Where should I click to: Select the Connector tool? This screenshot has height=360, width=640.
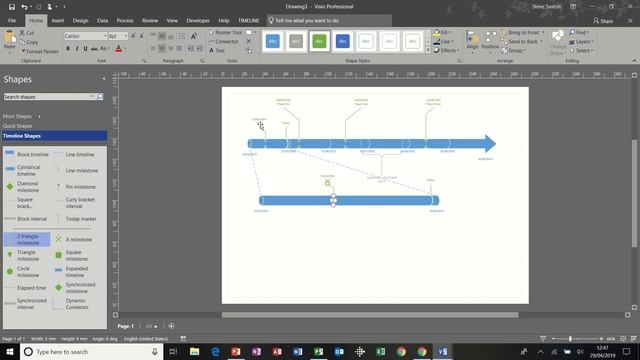223,41
